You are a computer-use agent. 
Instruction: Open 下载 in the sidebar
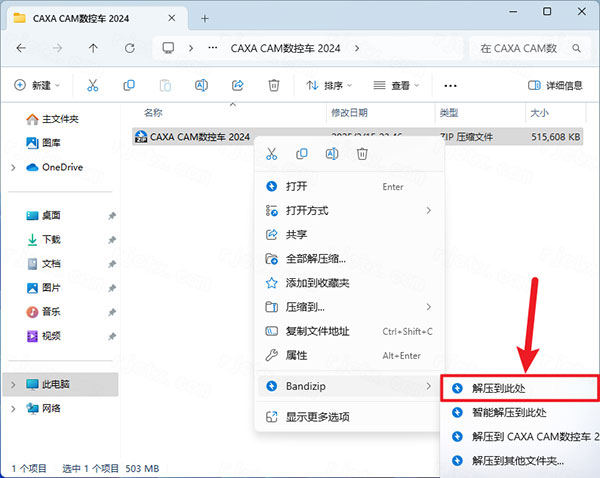click(43, 240)
